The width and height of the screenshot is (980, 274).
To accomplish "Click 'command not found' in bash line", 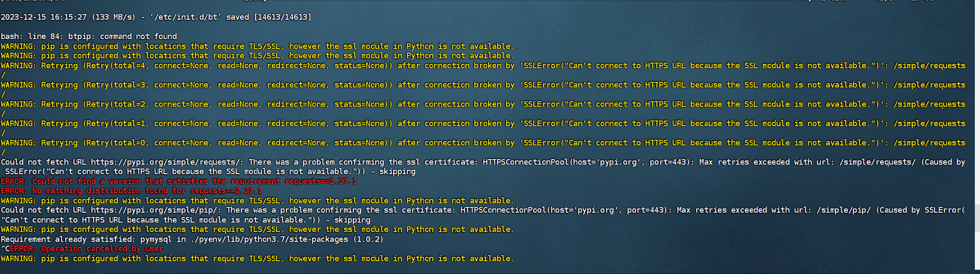I will (138, 36).
